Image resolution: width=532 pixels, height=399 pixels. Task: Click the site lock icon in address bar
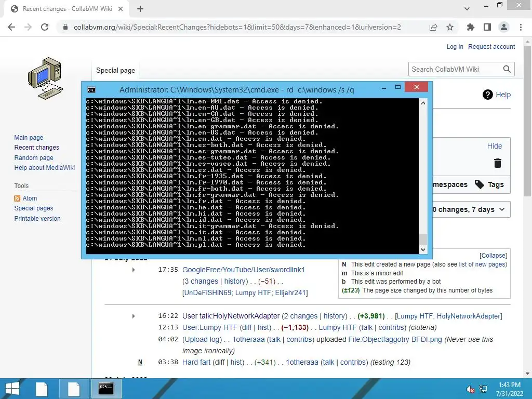point(65,27)
